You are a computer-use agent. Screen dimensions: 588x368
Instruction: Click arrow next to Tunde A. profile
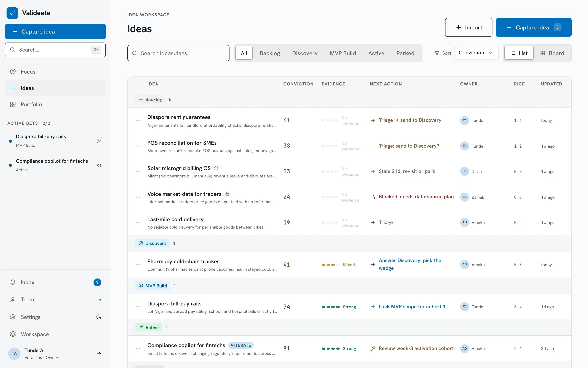(99, 354)
